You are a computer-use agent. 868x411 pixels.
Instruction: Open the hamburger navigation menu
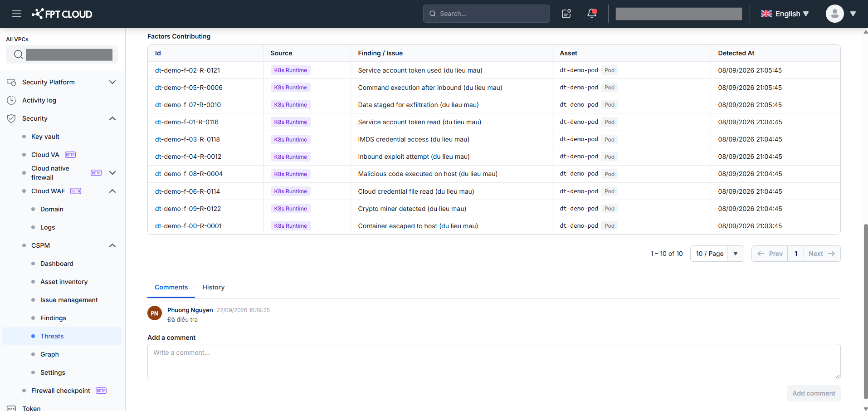pyautogui.click(x=17, y=14)
